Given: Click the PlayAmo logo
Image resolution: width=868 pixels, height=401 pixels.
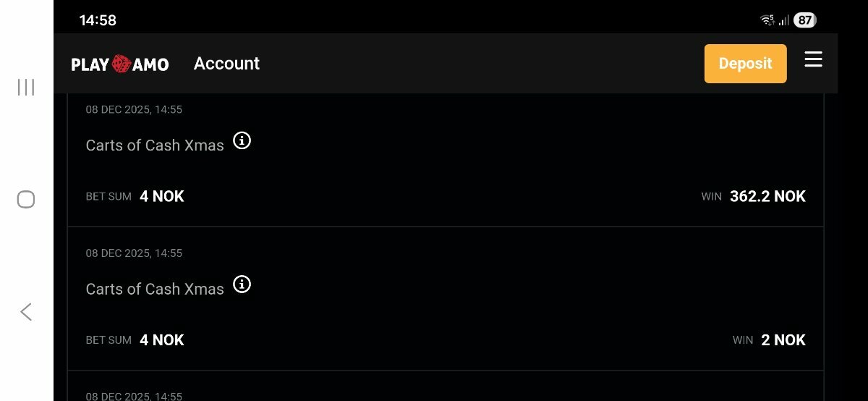Looking at the screenshot, I should pos(120,64).
